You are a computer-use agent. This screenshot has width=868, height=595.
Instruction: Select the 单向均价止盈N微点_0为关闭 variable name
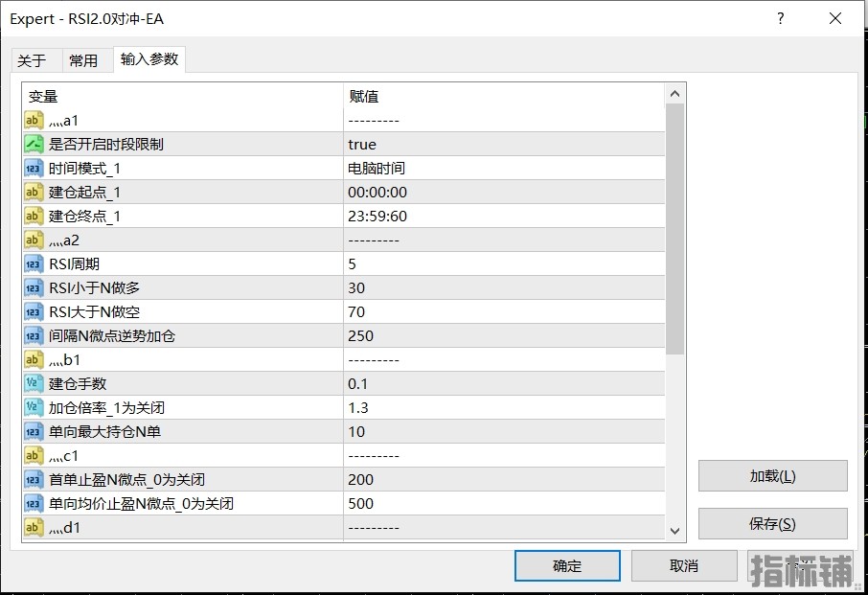tap(141, 504)
